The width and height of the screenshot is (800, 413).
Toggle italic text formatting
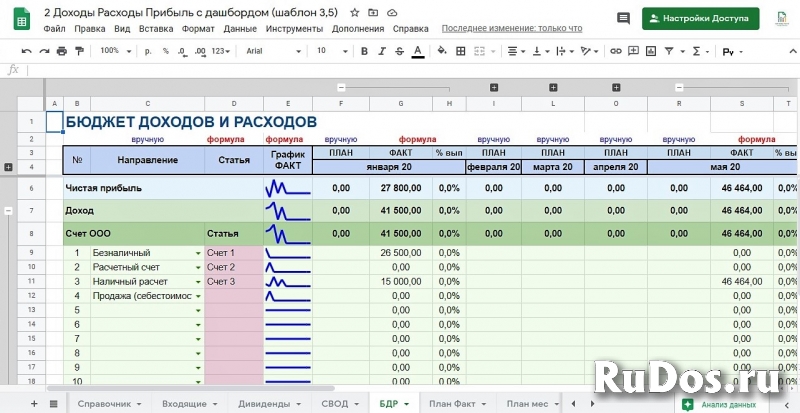(x=381, y=50)
